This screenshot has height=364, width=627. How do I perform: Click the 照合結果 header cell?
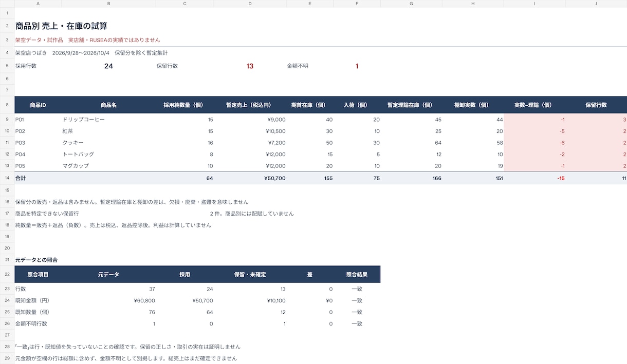pos(357,274)
